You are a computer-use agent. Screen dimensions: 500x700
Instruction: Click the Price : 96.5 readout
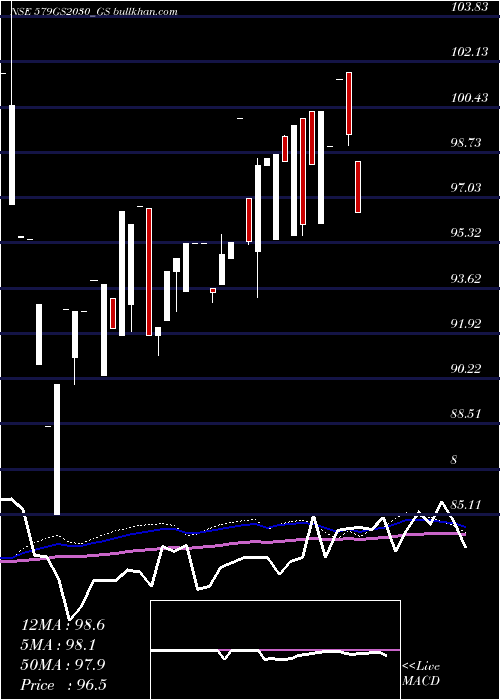pyautogui.click(x=64, y=685)
